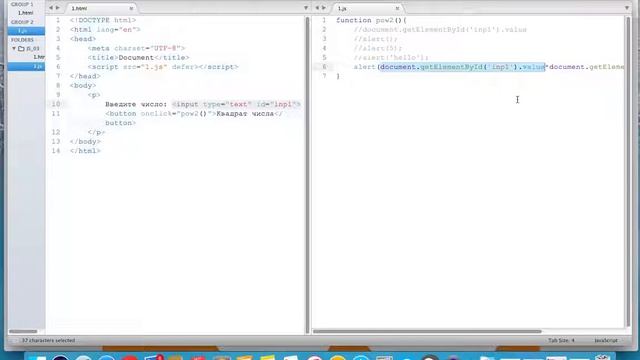Viewport: 640px width, 360px height.
Task: Click the right pane vertical scrollbar
Action: [x=628, y=171]
